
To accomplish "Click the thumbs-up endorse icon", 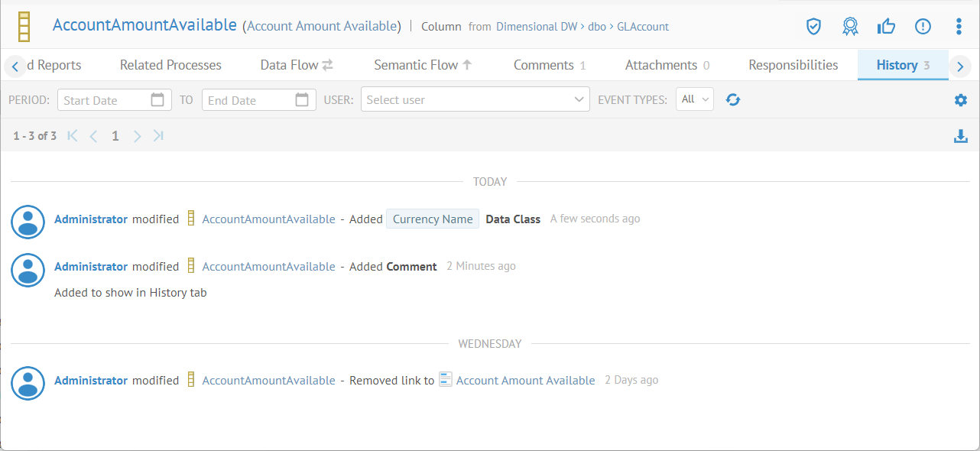I will pyautogui.click(x=887, y=27).
